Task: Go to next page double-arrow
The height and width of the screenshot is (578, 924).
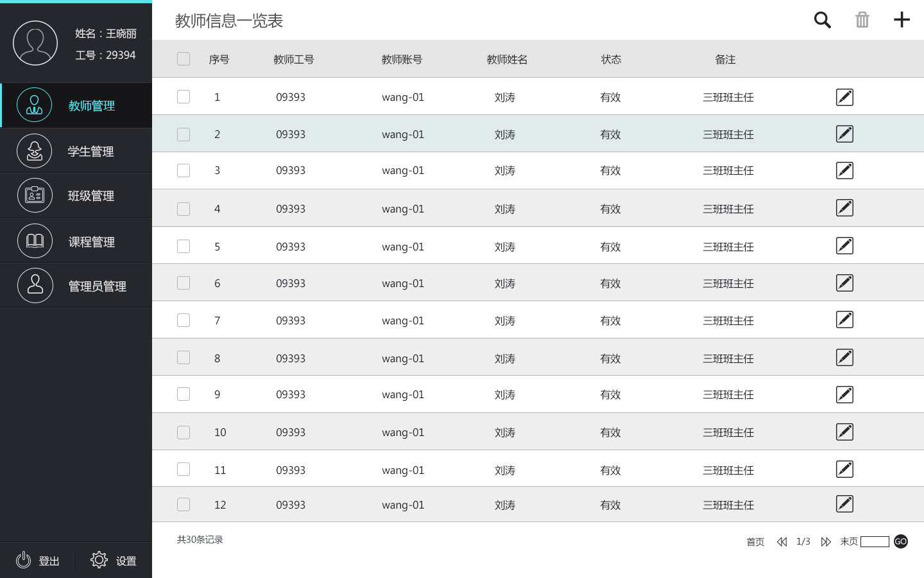Action: click(x=826, y=541)
